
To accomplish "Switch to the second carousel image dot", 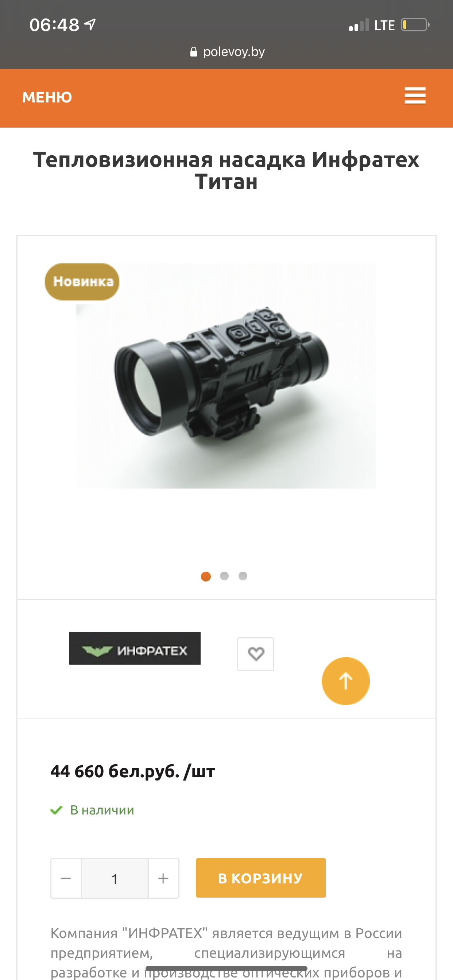I will [x=224, y=576].
